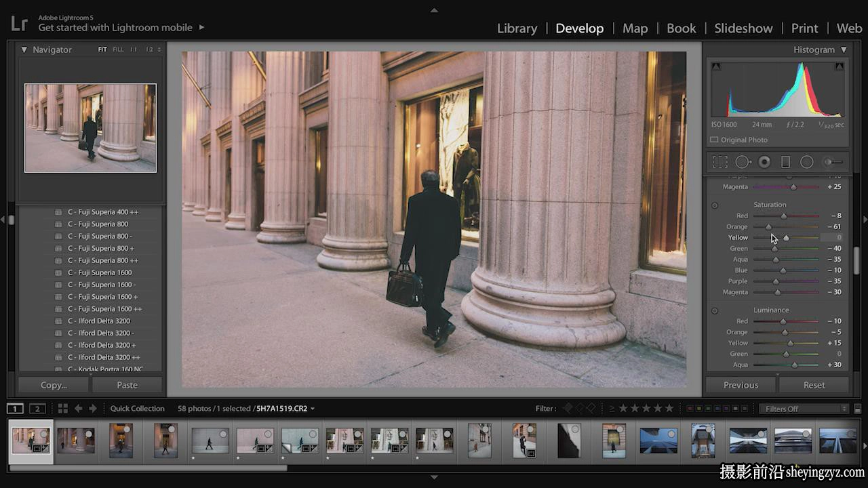Go back with the left arrow
868x488 pixels.
click(x=78, y=409)
